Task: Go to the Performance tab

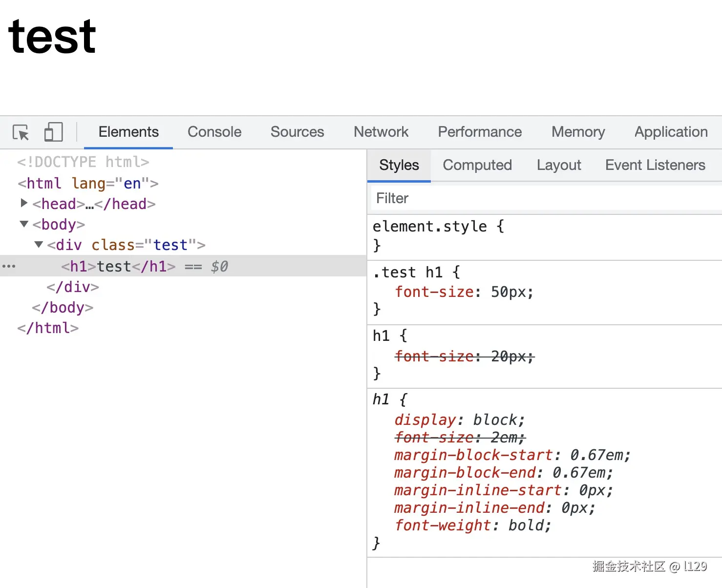Action: coord(480,132)
